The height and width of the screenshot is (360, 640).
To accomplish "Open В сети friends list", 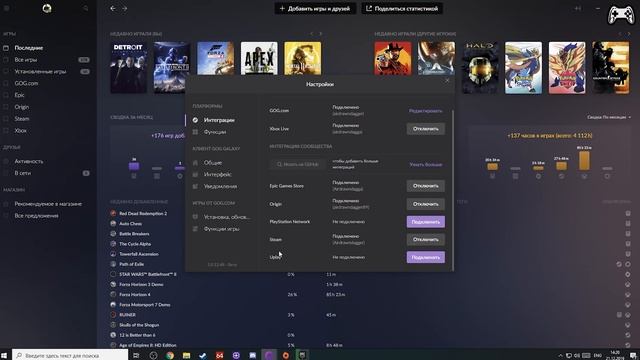I will point(22,173).
